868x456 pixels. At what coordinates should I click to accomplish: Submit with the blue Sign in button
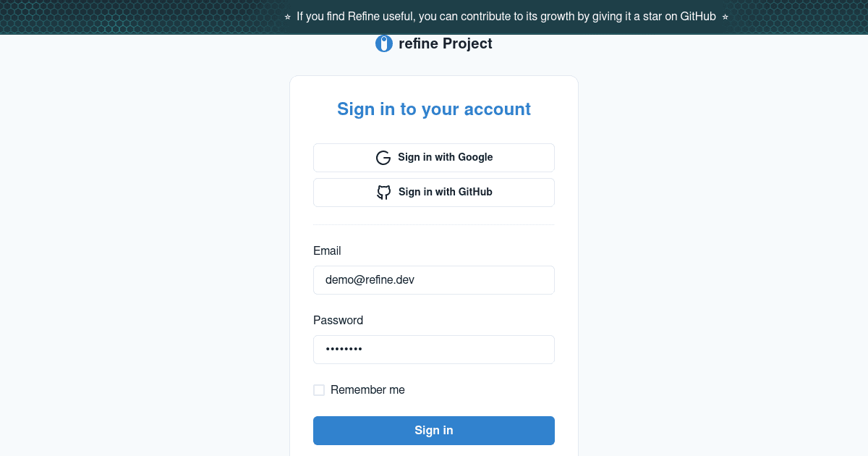(x=434, y=431)
